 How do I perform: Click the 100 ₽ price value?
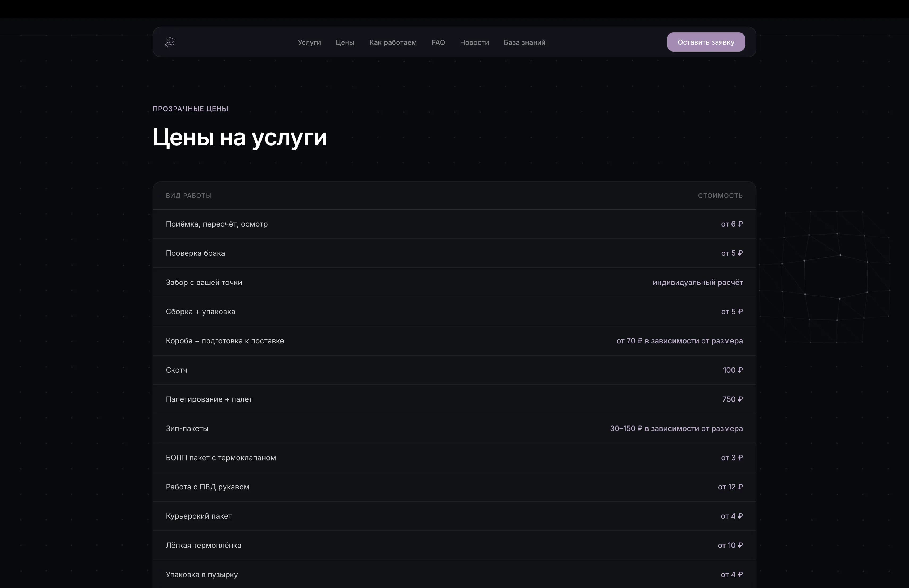733,370
